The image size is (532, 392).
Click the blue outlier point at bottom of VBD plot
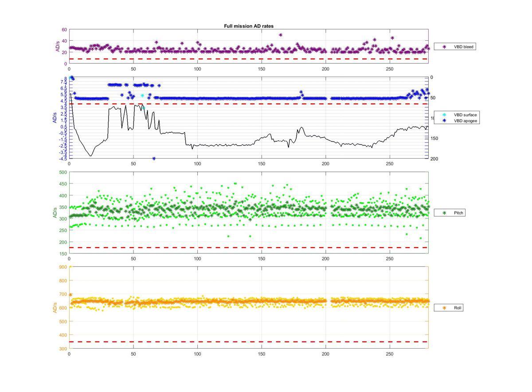pyautogui.click(x=154, y=158)
